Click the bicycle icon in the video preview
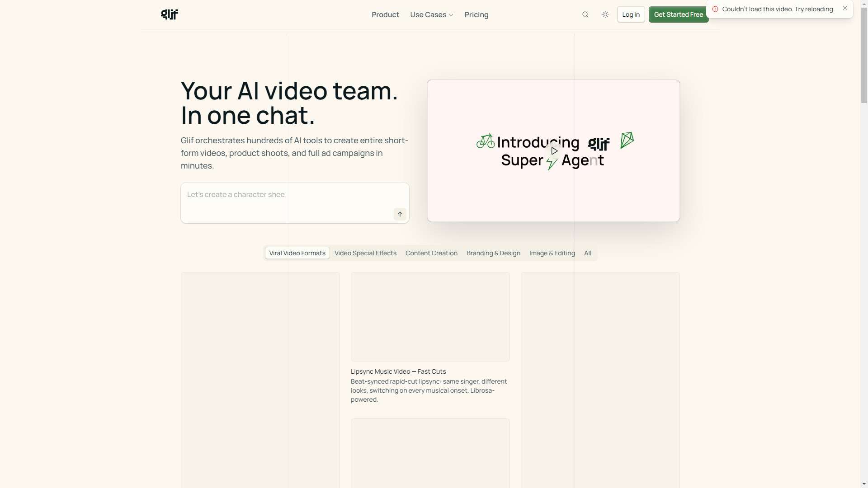Viewport: 868px width, 488px height. coord(486,141)
